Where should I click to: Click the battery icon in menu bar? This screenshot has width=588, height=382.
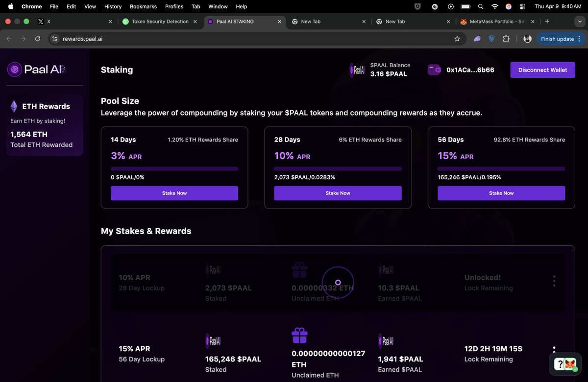[465, 6]
